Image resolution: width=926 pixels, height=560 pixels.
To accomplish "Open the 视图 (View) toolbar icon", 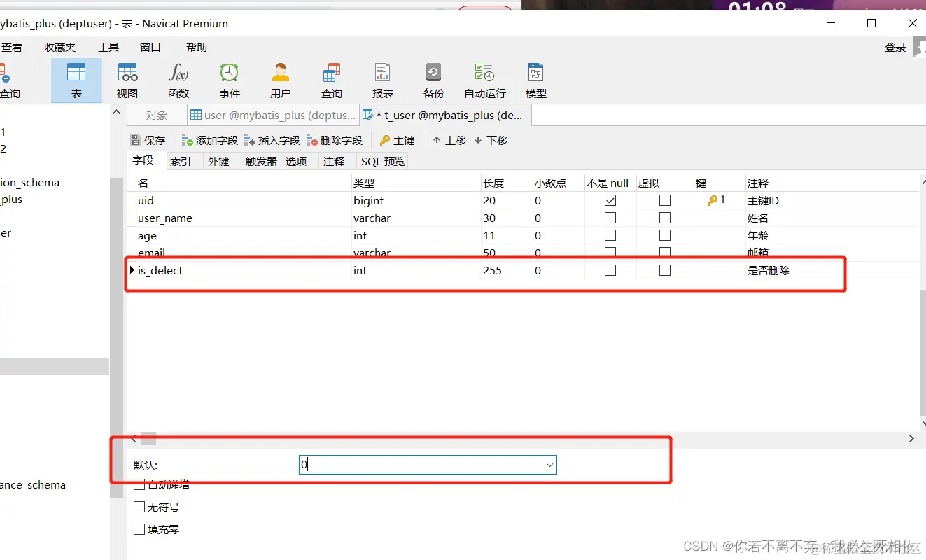I will coord(127,80).
